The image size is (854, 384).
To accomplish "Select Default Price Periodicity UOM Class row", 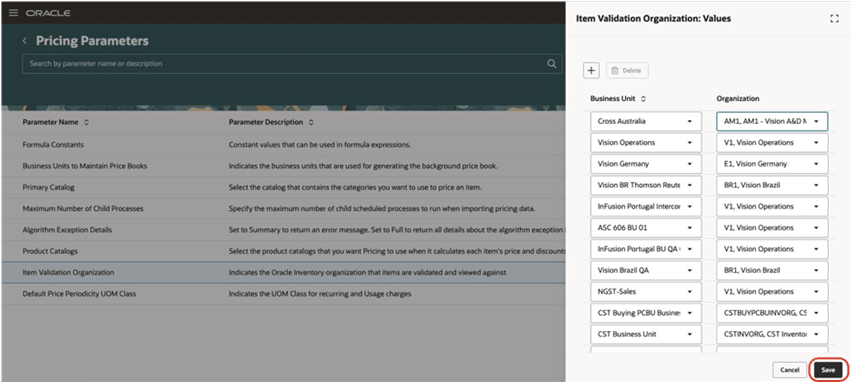I will [x=283, y=294].
